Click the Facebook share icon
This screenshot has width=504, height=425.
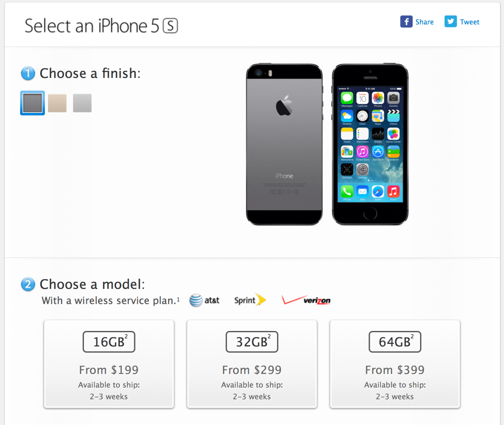(x=406, y=22)
